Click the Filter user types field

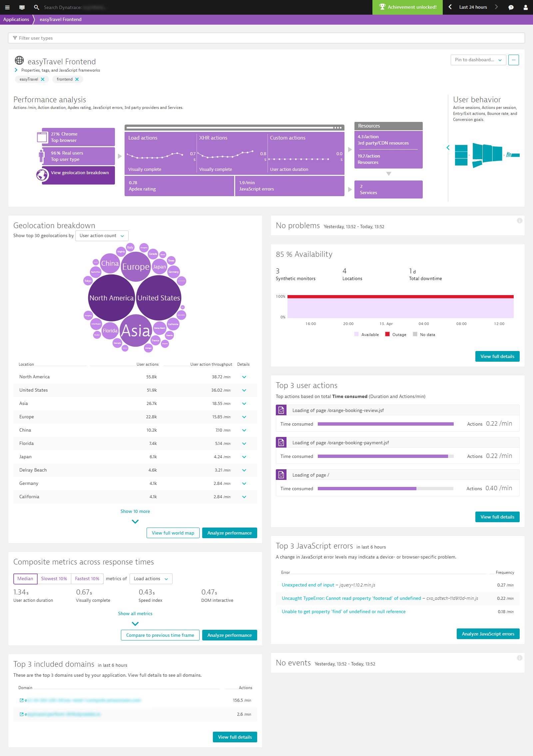[266, 38]
